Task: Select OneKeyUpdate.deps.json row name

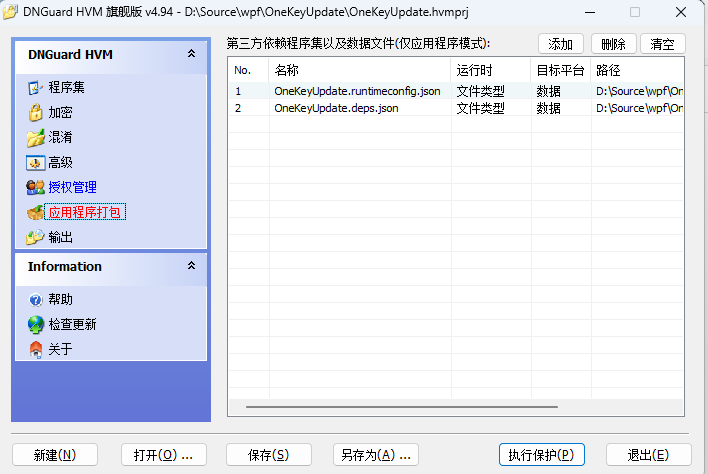Action: tap(336, 108)
